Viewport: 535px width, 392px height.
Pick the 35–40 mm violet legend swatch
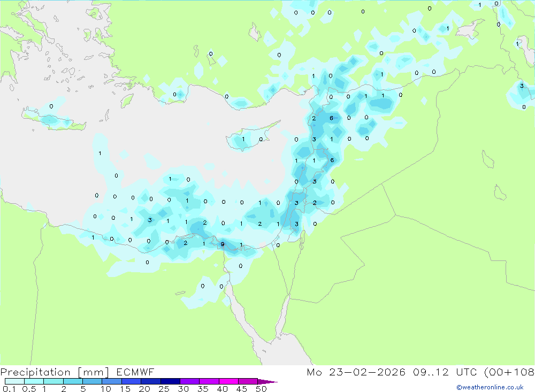pos(209,381)
